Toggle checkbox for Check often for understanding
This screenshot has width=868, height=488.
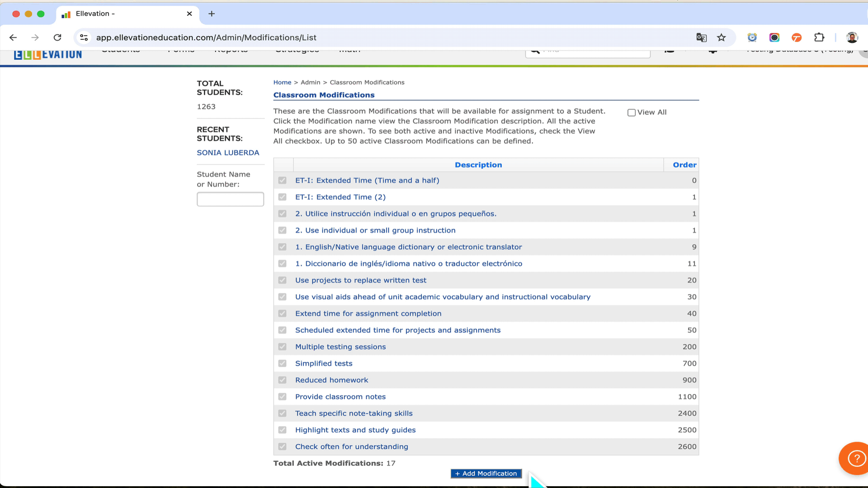click(x=283, y=446)
